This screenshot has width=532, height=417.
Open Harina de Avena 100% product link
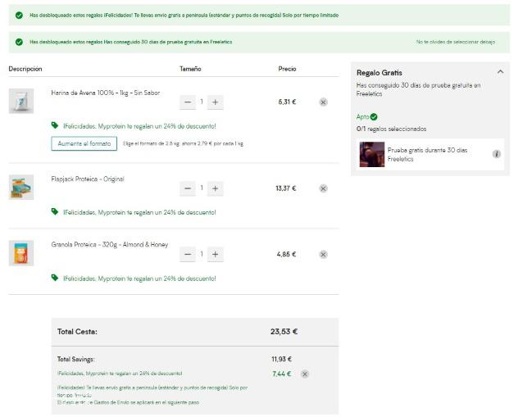coord(106,93)
